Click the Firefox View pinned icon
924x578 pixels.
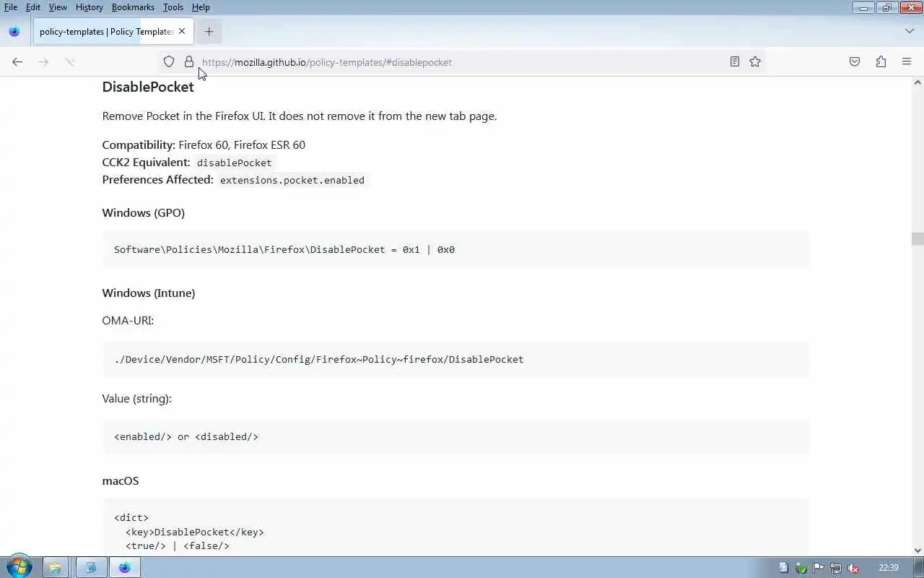click(14, 32)
